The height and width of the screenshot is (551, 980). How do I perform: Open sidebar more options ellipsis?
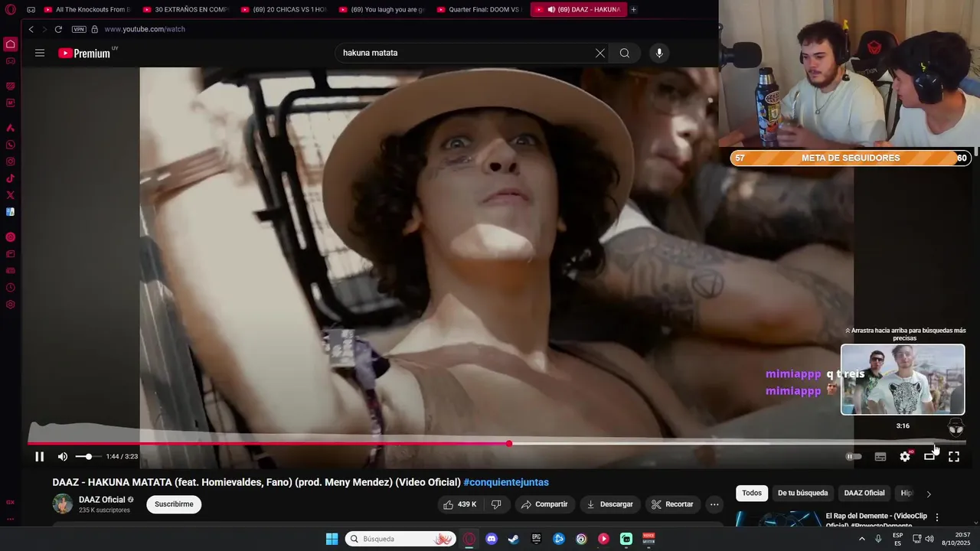tap(10, 519)
